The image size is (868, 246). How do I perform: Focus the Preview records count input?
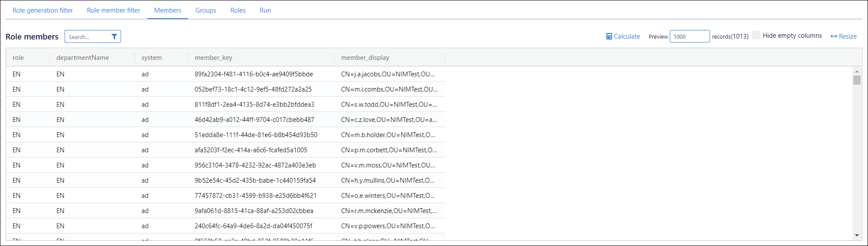(x=689, y=36)
